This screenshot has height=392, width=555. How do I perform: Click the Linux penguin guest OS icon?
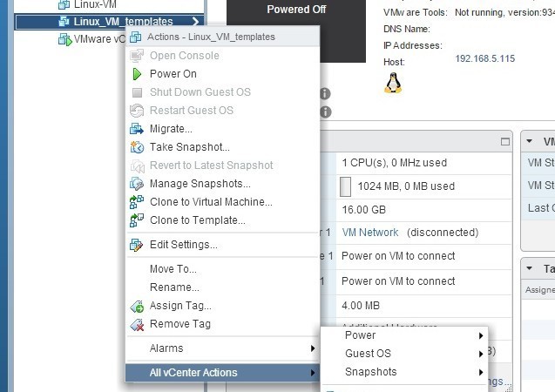393,83
